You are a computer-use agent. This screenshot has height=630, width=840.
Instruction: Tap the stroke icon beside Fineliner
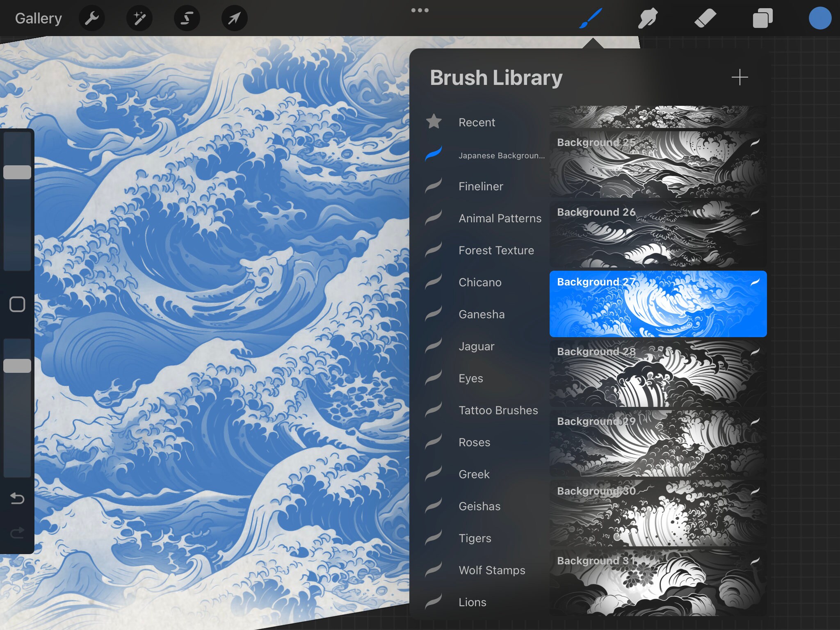coord(434,185)
